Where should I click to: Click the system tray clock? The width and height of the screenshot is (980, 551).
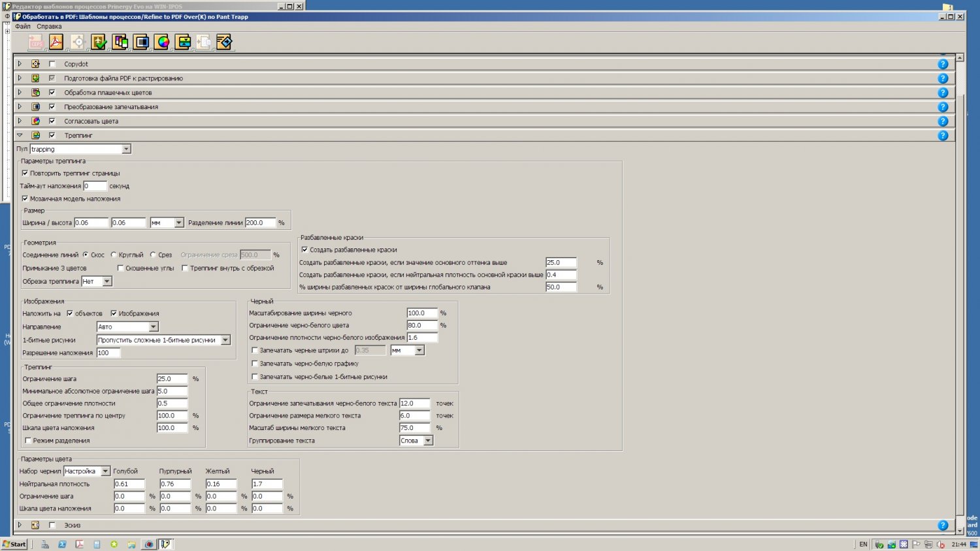[x=958, y=544]
